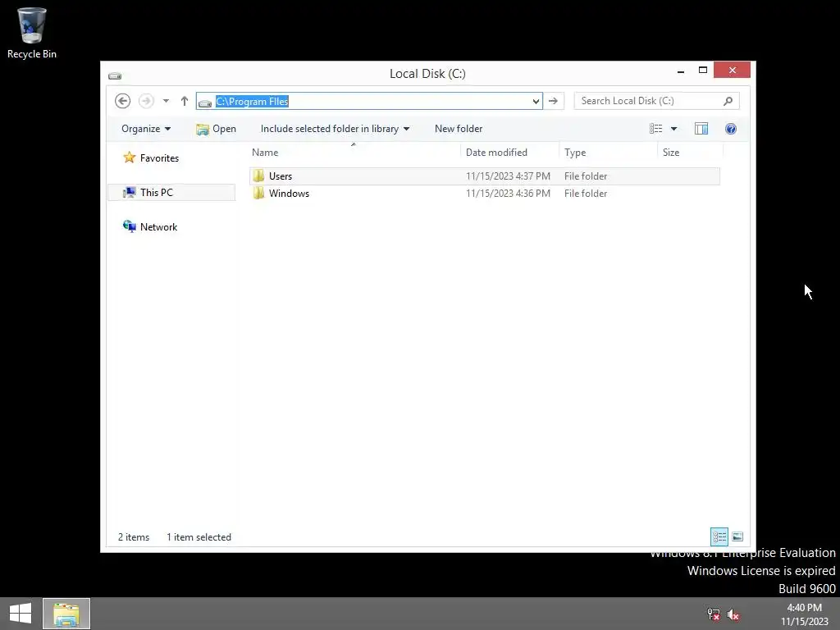The height and width of the screenshot is (630, 840).
Task: Open the Help icon
Action: click(x=731, y=129)
